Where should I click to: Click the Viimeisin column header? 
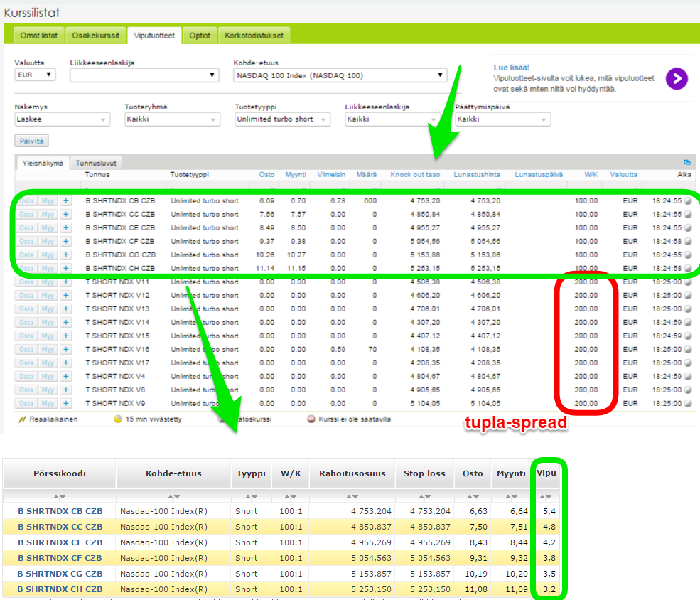pos(331,175)
